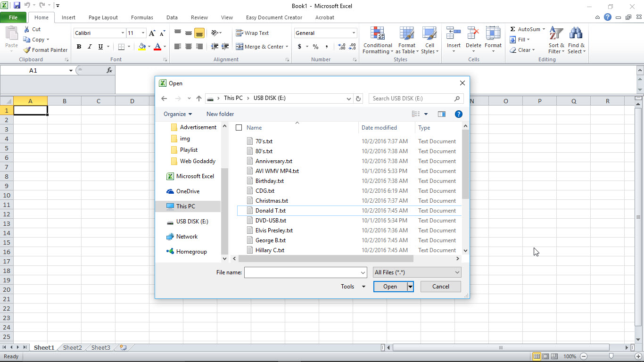Switch to Page Break Preview in status bar
Screen dimensions: 644x362
coord(554,356)
